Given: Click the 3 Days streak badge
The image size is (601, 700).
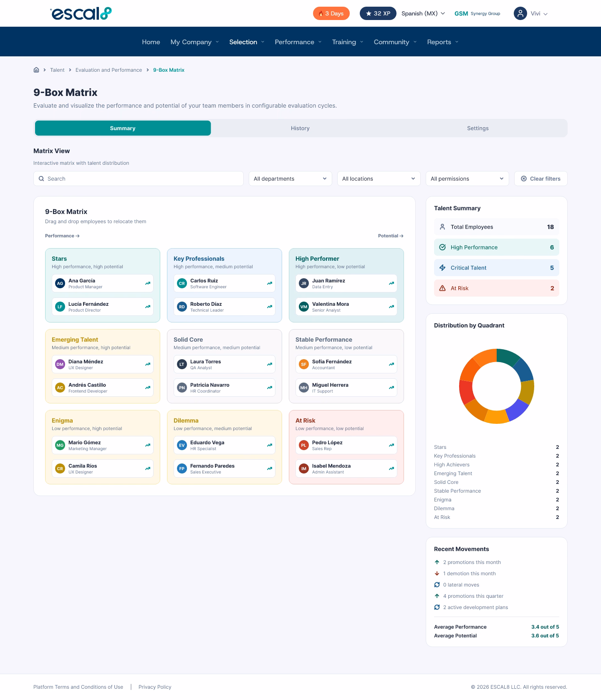Looking at the screenshot, I should [331, 13].
